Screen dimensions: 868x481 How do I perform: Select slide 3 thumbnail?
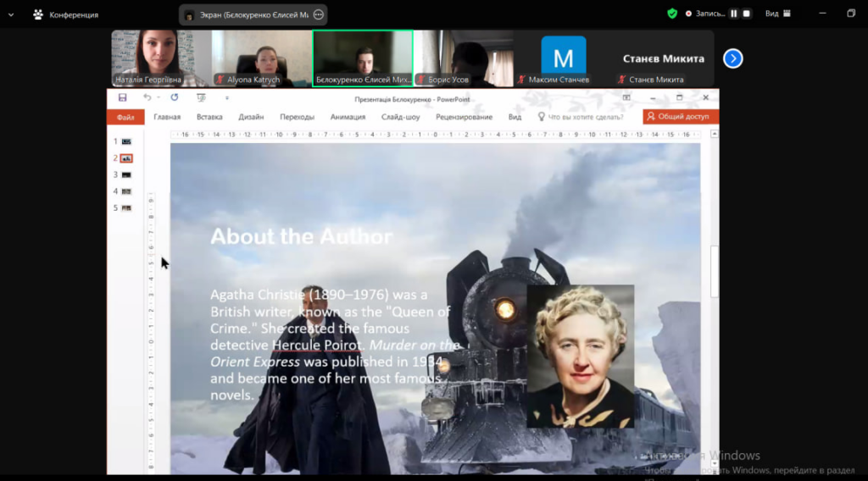click(x=126, y=174)
